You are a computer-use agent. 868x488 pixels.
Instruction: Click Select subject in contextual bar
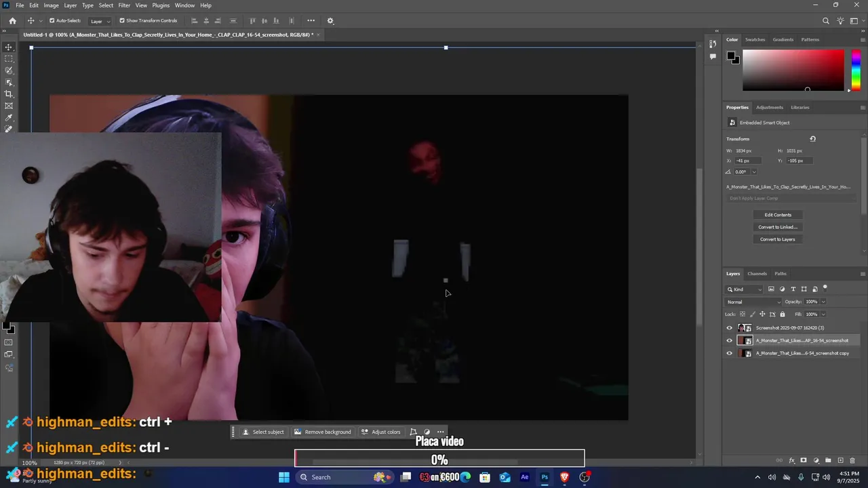coord(263,432)
